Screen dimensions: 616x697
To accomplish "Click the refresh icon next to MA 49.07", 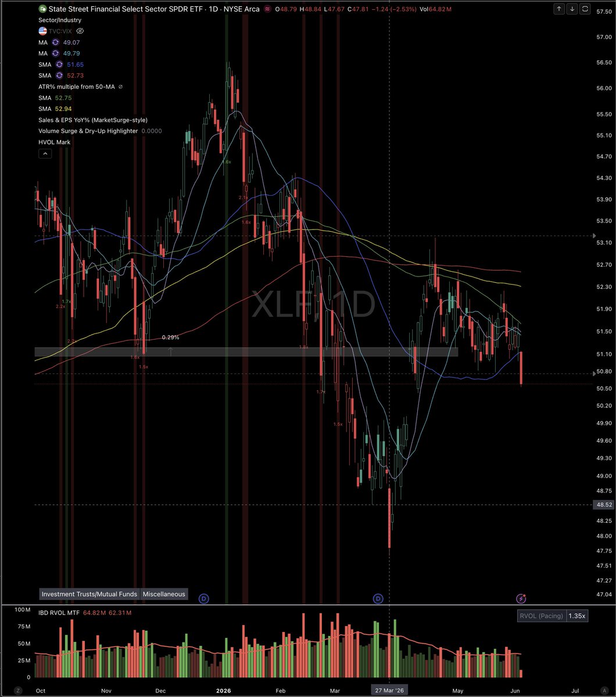I will tap(56, 42).
